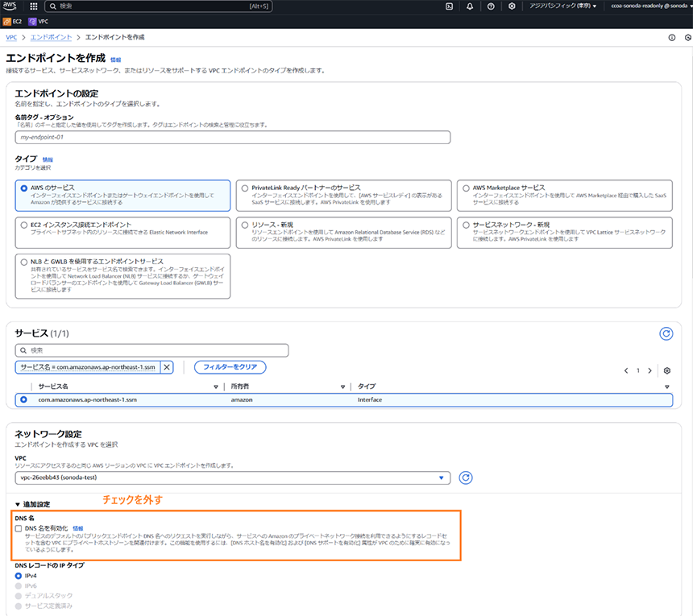This screenshot has height=616, width=693.
Task: Sort by 所有者 column arrow
Action: [342, 387]
